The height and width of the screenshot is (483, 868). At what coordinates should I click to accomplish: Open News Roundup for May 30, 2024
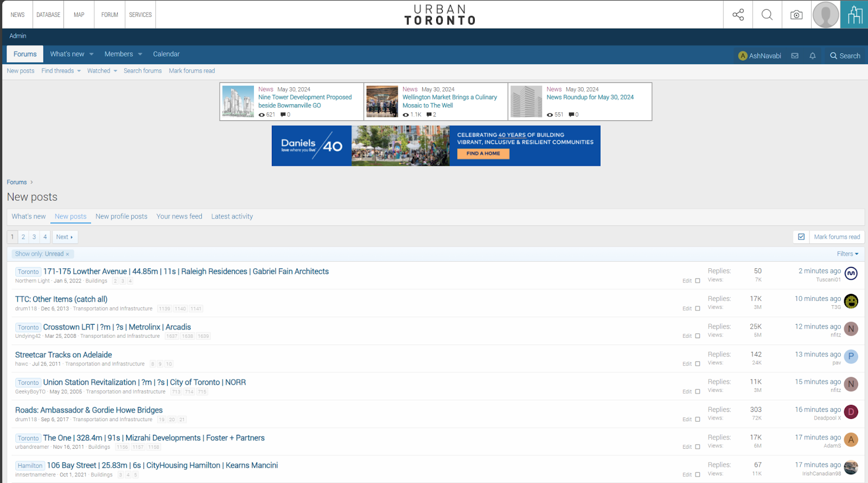590,98
